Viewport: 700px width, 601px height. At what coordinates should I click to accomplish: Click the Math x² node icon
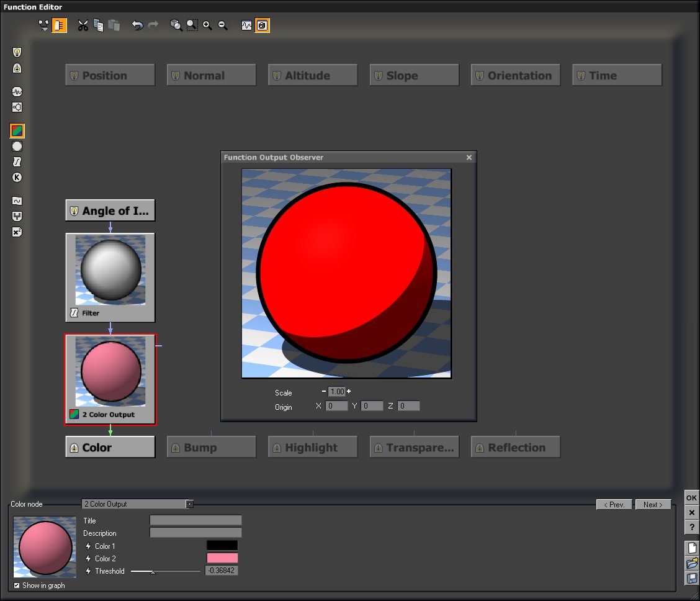pyautogui.click(x=17, y=232)
